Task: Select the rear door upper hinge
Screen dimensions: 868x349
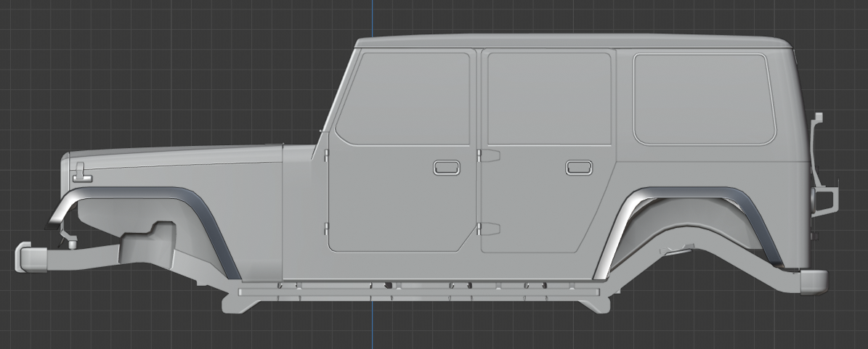Action: (489, 155)
